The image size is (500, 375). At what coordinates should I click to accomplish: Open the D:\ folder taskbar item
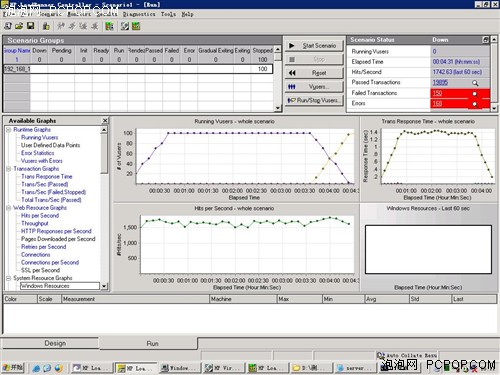[x=311, y=368]
